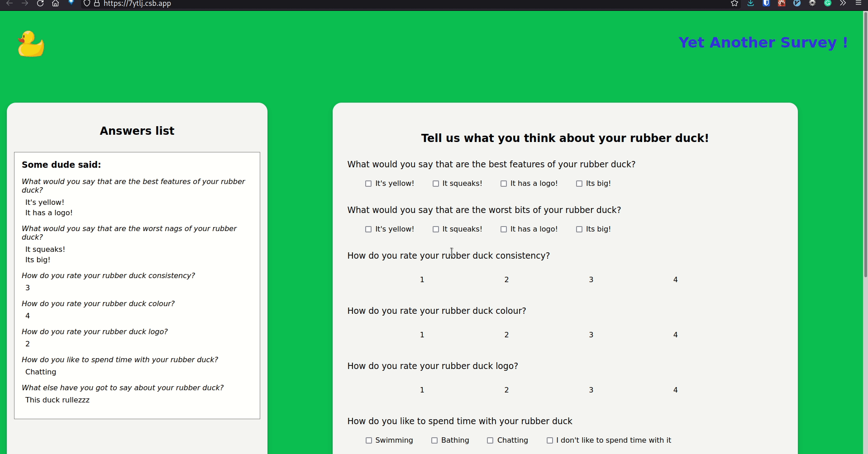Check "It squeaks!" under worst bits
Screen dimensions: 868x454
436,229
